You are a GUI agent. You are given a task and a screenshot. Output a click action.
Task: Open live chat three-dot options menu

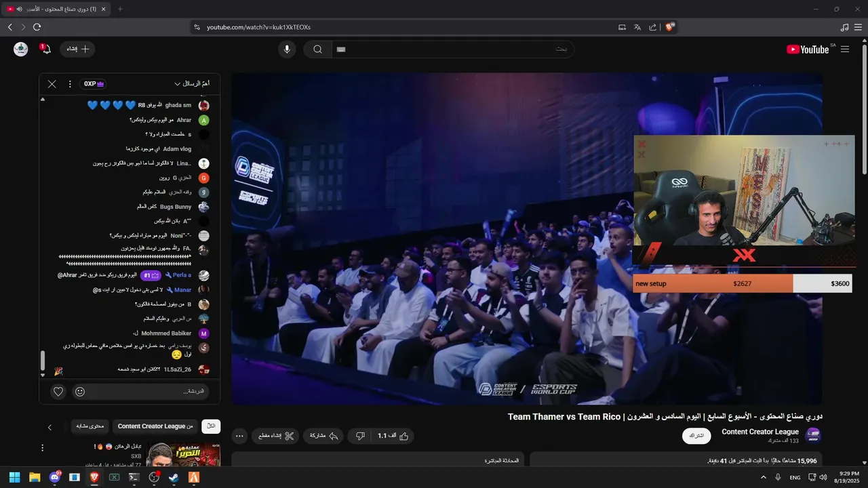point(70,84)
